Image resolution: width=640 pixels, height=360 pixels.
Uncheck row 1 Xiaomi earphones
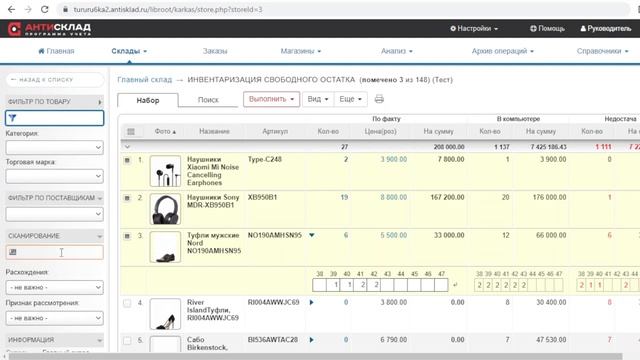pos(127,160)
